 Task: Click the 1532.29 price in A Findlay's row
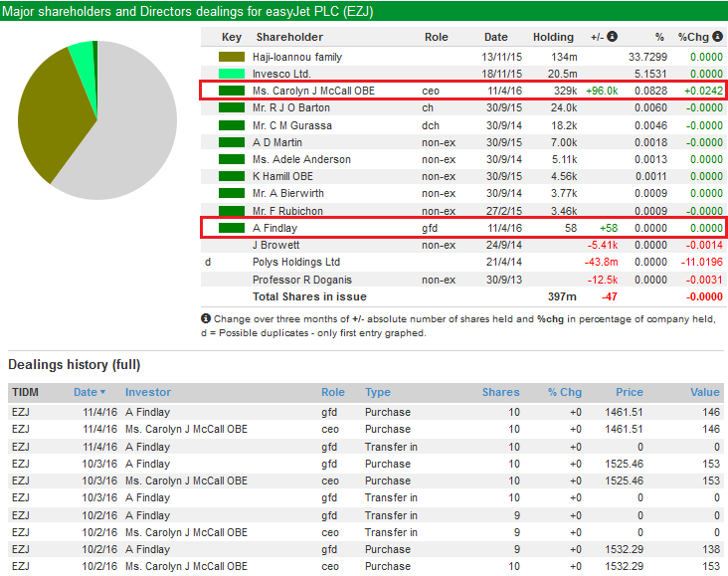[624, 549]
